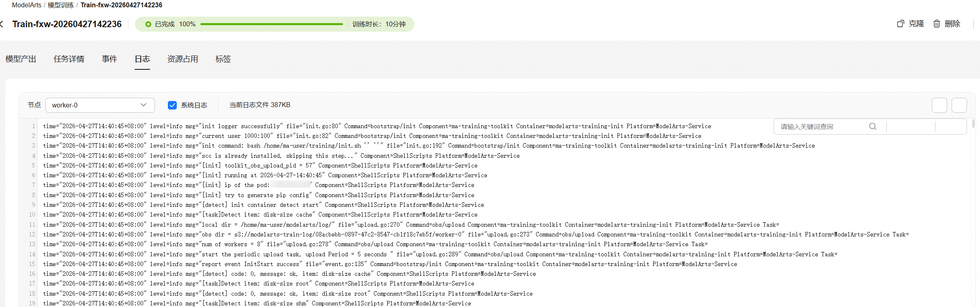The height and width of the screenshot is (307, 980).
Task: Click the log panel vertical scrollbar
Action: pyautogui.click(x=974, y=123)
